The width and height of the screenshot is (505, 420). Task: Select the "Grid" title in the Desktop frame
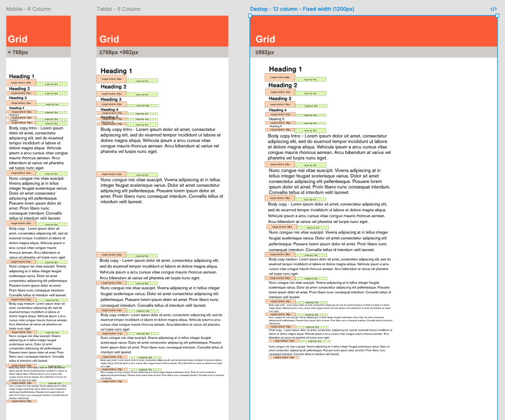point(265,39)
